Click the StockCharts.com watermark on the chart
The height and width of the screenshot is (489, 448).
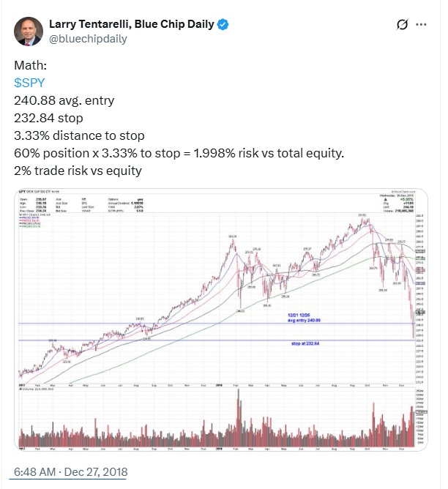(403, 192)
